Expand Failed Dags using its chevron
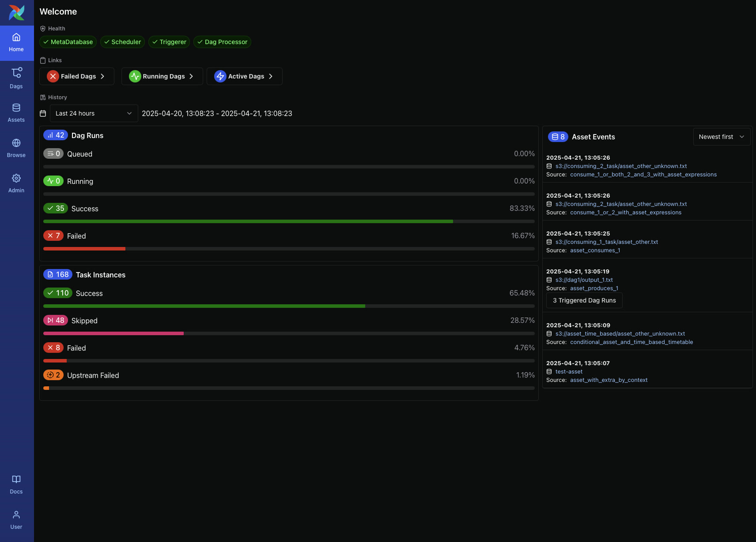 (102, 76)
